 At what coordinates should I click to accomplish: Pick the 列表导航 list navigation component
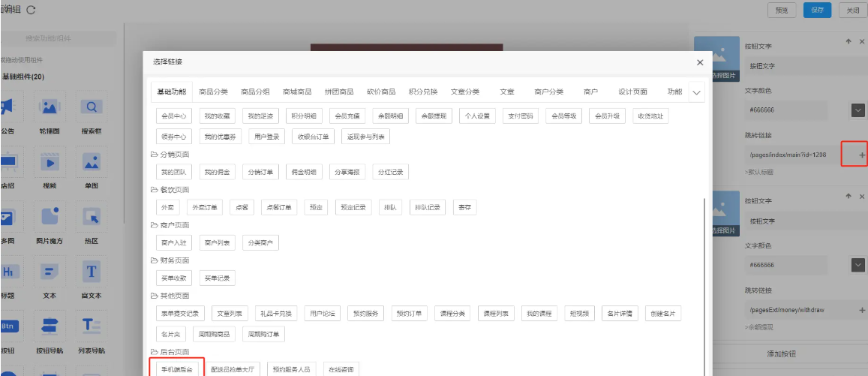tap(92, 326)
